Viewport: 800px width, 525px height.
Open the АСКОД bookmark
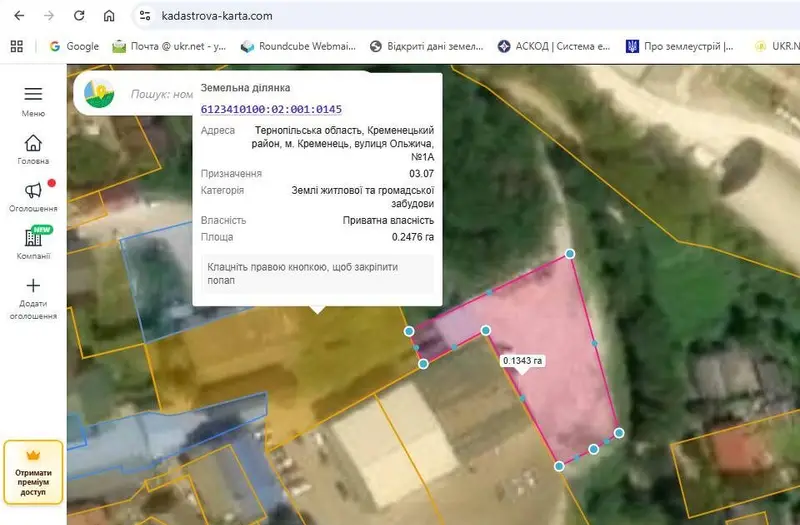click(554, 46)
